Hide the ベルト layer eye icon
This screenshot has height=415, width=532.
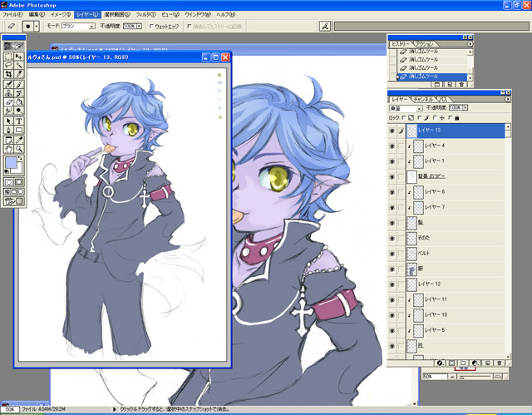pos(392,254)
